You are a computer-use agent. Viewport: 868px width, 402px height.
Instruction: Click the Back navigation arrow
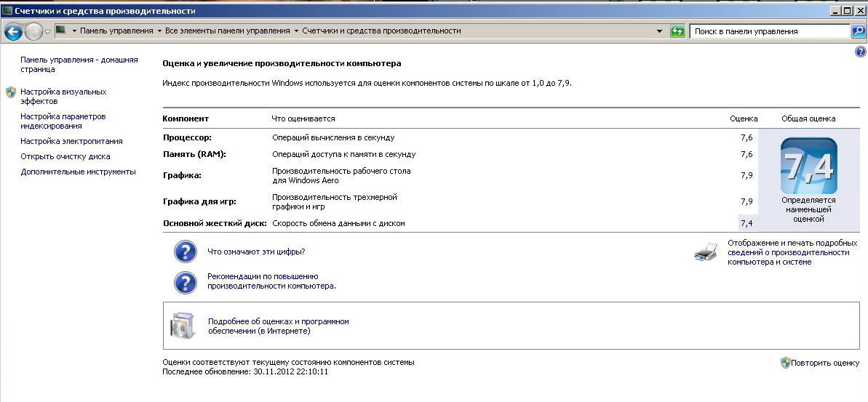[12, 31]
